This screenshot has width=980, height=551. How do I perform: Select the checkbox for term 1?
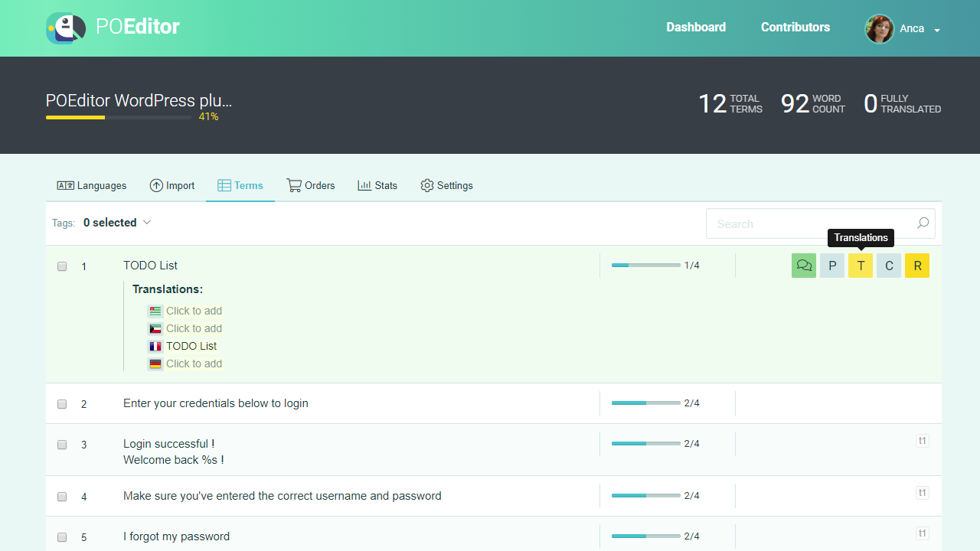click(62, 266)
